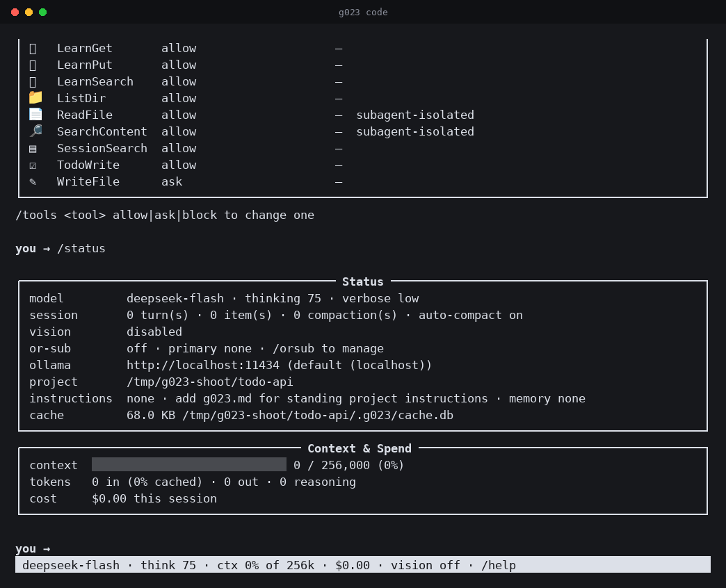Click the ReadFile tool name
The width and height of the screenshot is (726, 588).
(85, 115)
